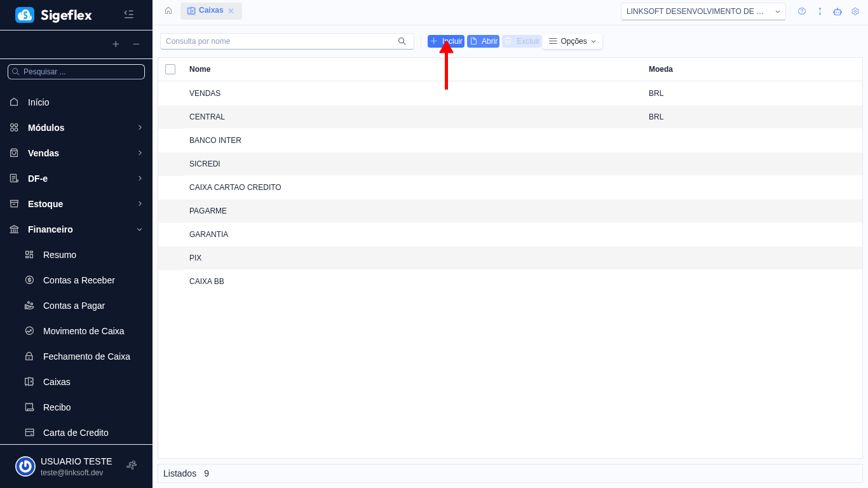Click the Abrir button
The image size is (868, 488).
[483, 41]
